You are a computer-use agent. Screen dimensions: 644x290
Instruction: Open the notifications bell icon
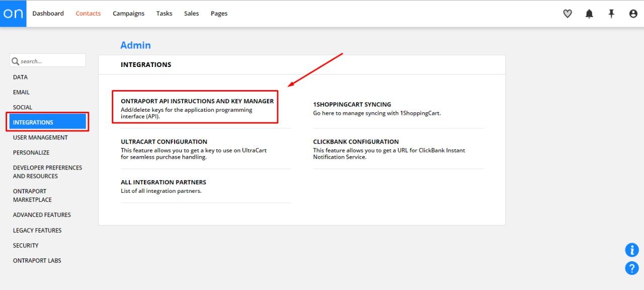point(589,14)
